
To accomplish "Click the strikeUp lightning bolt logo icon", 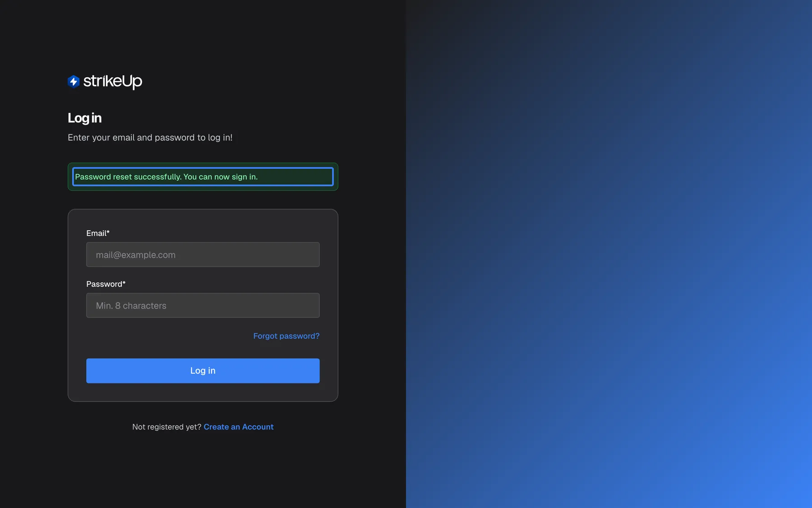I will (x=74, y=81).
